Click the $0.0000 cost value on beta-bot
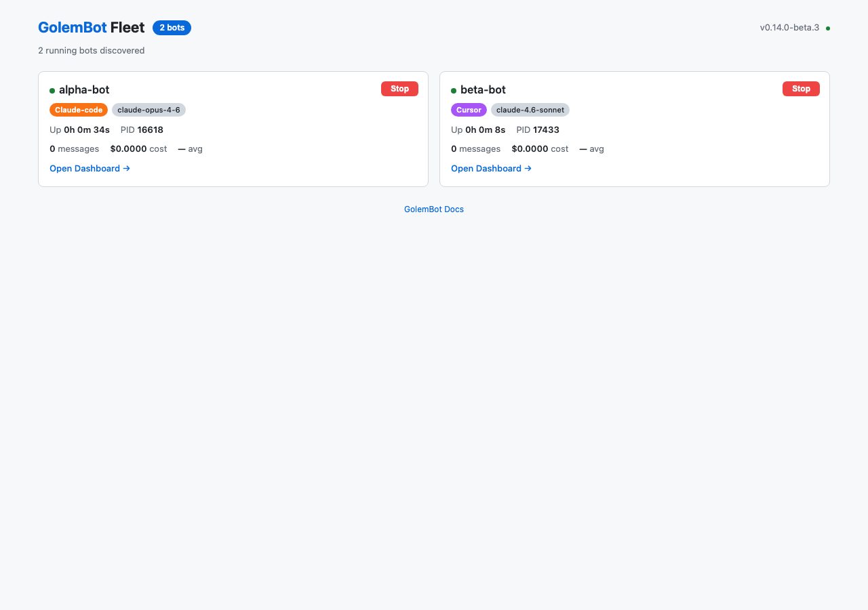Screen dimensions: 868x610 [x=530, y=148]
